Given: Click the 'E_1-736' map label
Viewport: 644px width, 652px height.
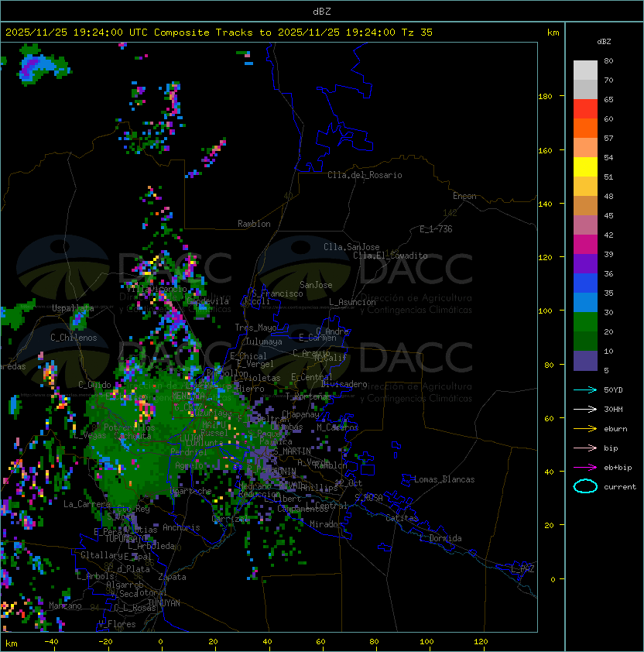Looking at the screenshot, I should click(436, 229).
